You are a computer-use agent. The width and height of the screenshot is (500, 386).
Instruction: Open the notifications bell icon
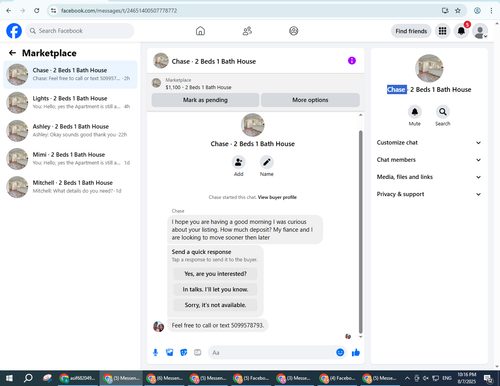[x=461, y=31]
